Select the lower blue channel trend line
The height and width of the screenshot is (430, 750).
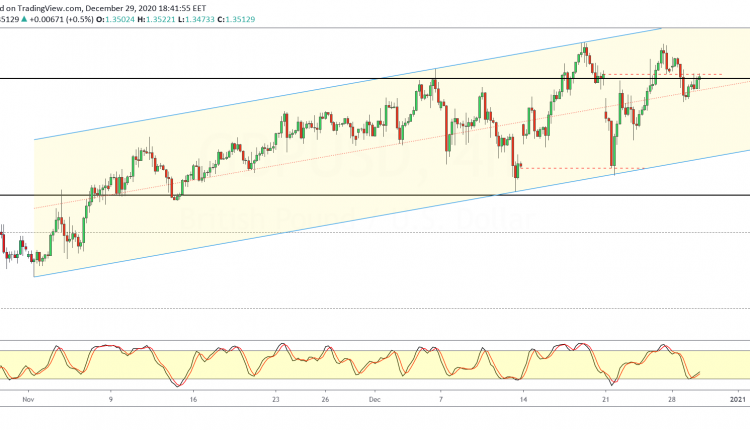[300, 227]
